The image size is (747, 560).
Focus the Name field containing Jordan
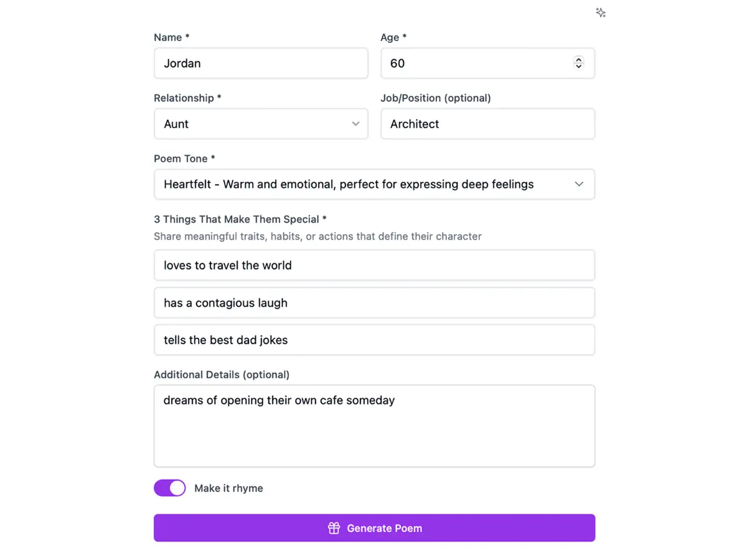tap(261, 63)
